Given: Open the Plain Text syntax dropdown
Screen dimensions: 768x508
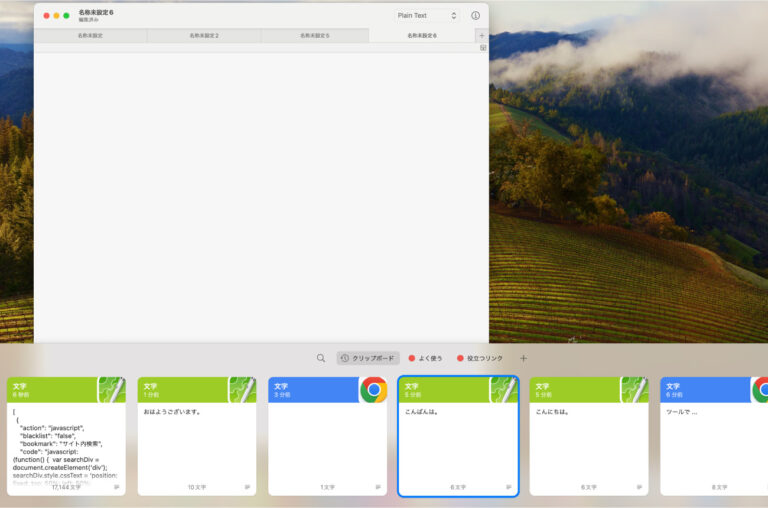Looking at the screenshot, I should [x=426, y=16].
